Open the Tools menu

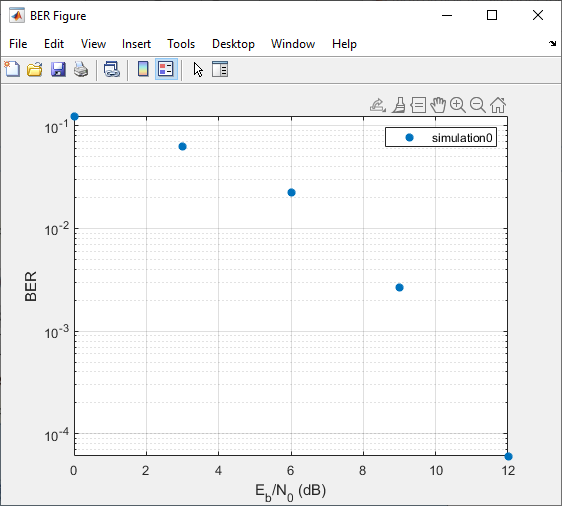[x=181, y=44]
